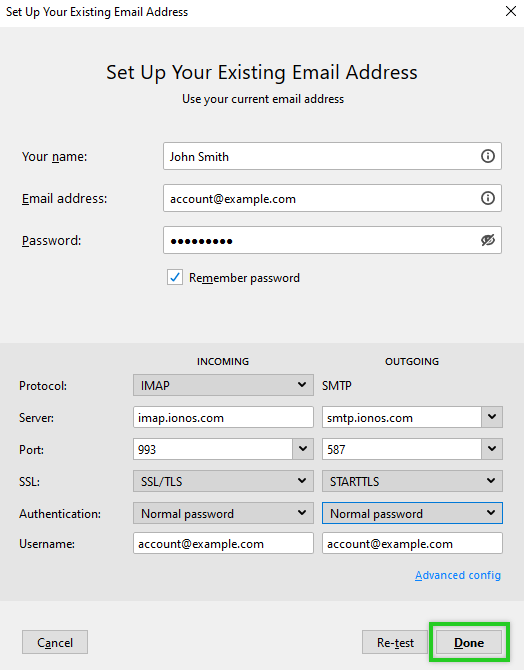Toggle password visibility eye icon
The image size is (524, 670).
488,240
